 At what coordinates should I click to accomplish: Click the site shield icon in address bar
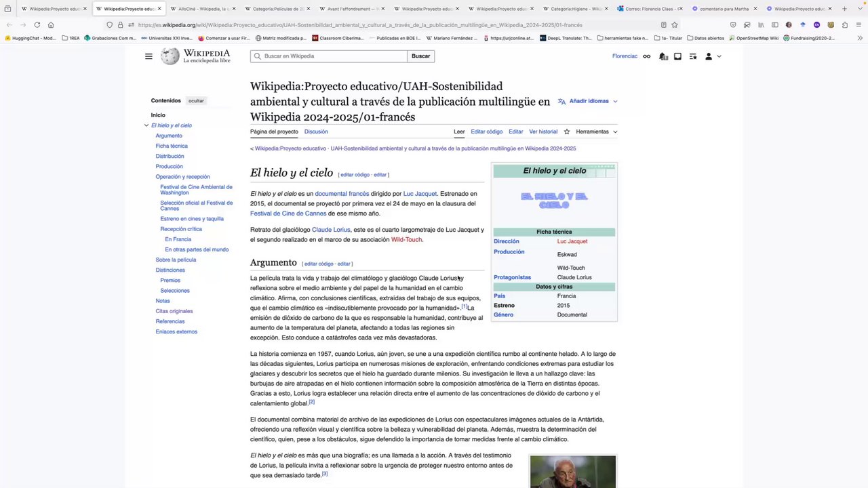[x=109, y=25]
